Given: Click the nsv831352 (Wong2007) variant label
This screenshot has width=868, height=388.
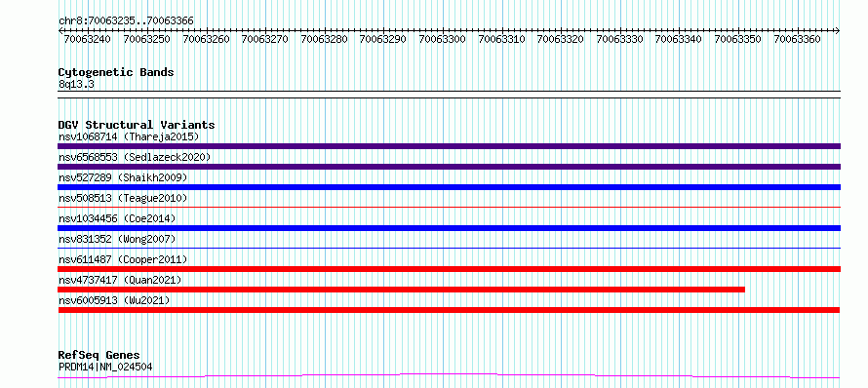Looking at the screenshot, I should coord(117,239).
